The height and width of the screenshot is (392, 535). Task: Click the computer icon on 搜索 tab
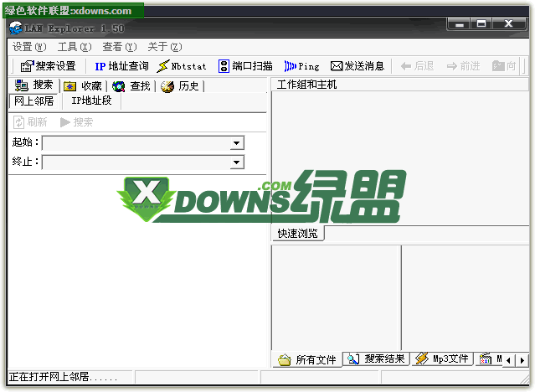tap(22, 85)
